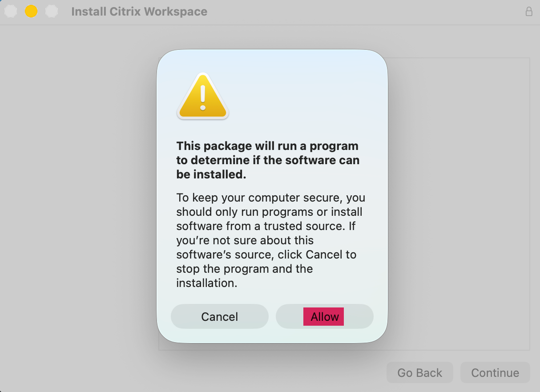Click the lock icon in the title bar
The width and height of the screenshot is (540, 392).
coord(529,12)
